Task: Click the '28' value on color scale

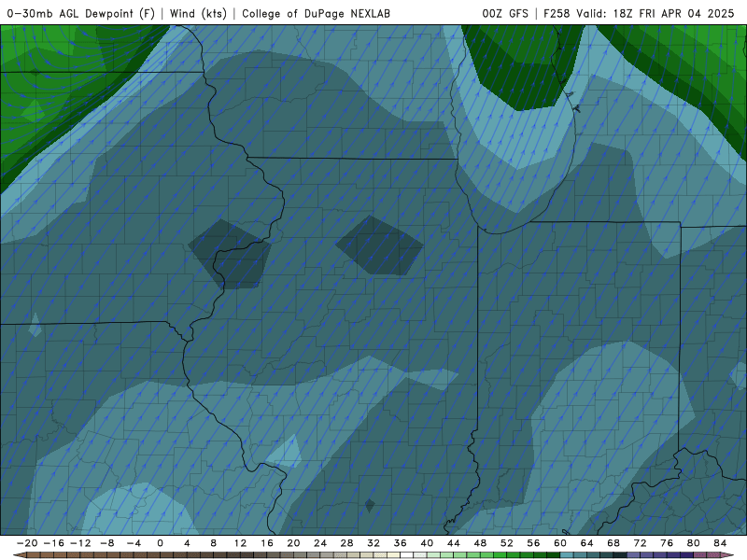Action: pos(346,543)
